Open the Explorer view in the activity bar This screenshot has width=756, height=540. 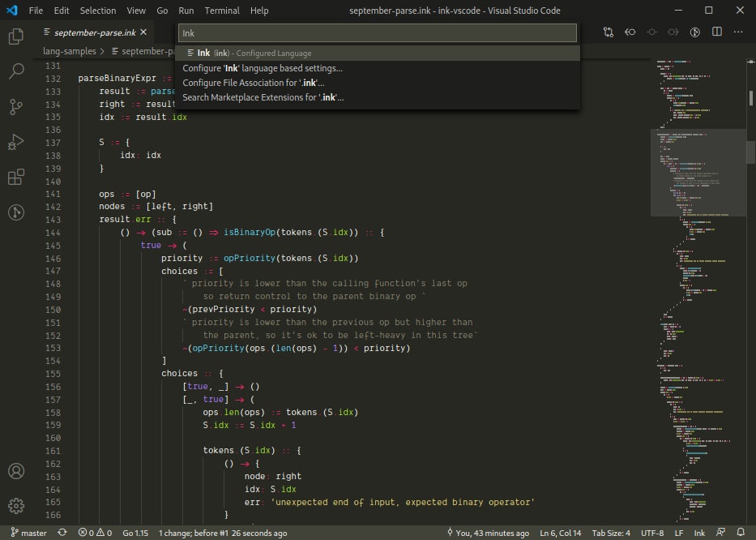click(x=16, y=36)
